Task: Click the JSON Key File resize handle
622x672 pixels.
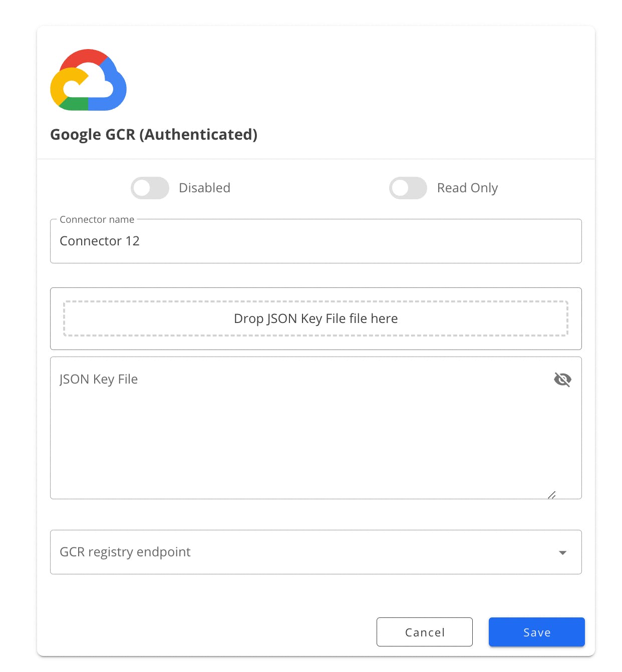Action: coord(551,495)
